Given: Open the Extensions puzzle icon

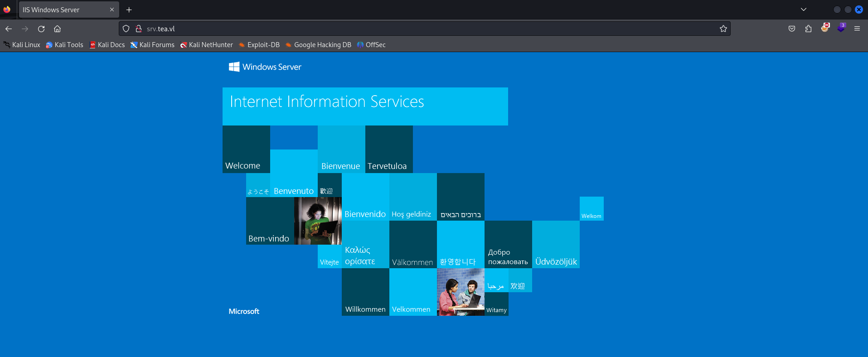Looking at the screenshot, I should [808, 29].
